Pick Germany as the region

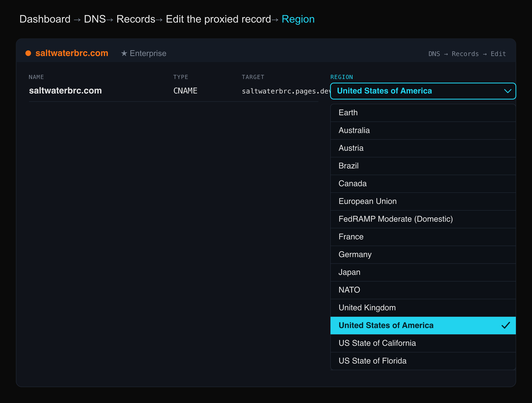coord(423,255)
